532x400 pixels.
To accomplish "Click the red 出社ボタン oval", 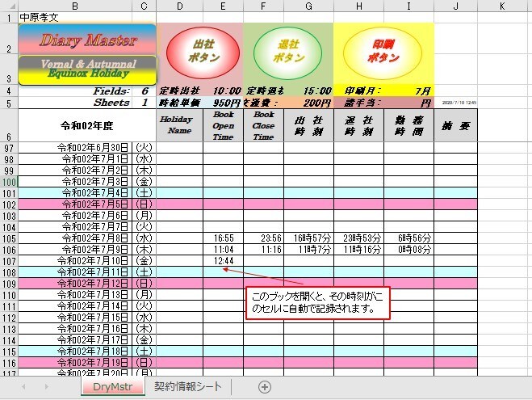I will 203,53.
